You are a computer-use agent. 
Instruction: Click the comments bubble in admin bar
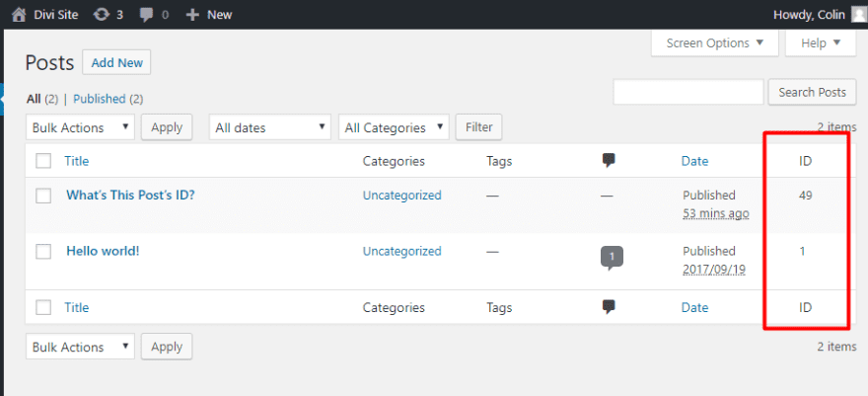point(146,15)
